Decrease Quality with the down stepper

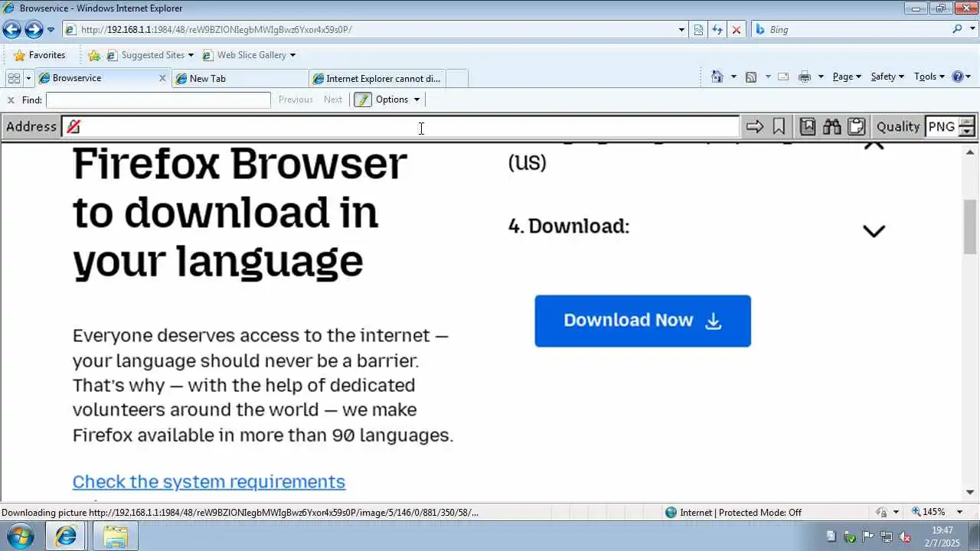coord(967,132)
